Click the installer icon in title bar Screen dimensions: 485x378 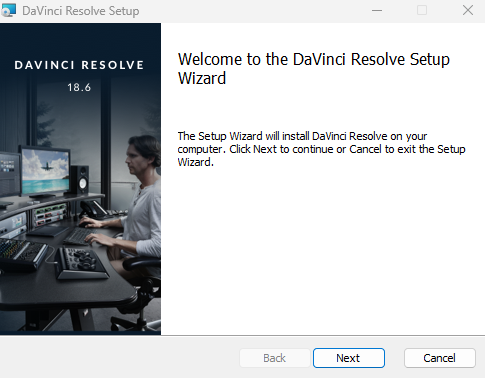8,10
